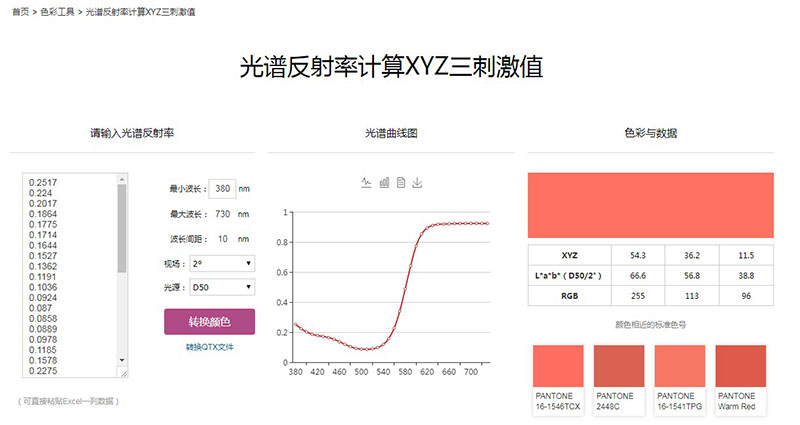Go to 首页 in breadcrumb
The height and width of the screenshot is (425, 800).
point(19,11)
